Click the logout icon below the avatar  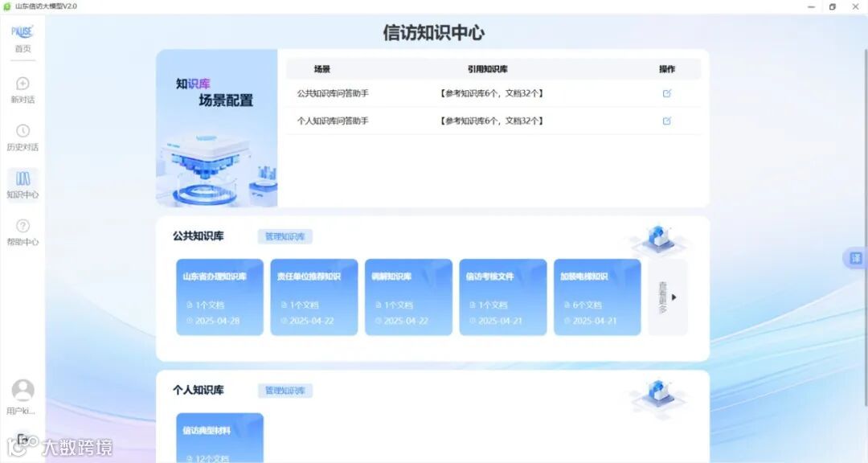[x=23, y=440]
